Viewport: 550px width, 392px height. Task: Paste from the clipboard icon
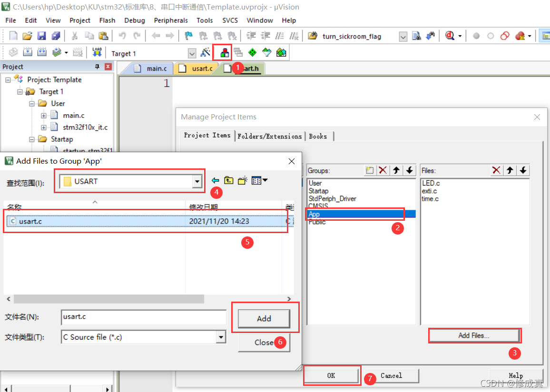coord(103,36)
